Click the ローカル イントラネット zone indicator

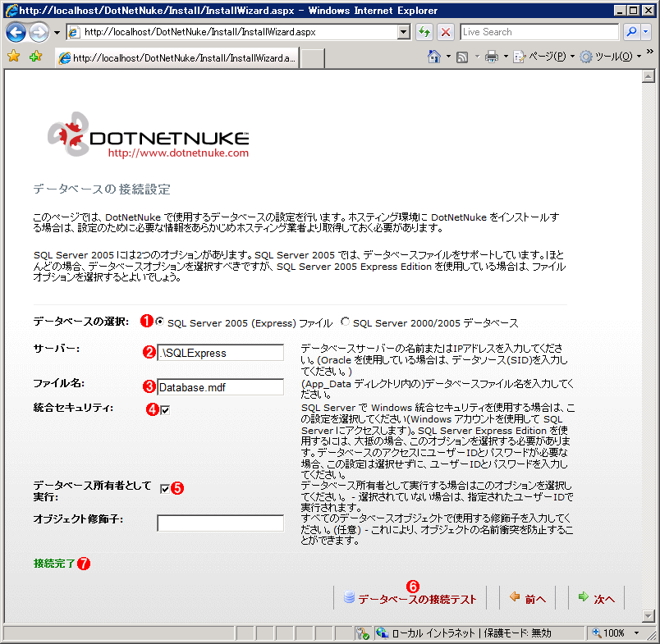(472, 633)
